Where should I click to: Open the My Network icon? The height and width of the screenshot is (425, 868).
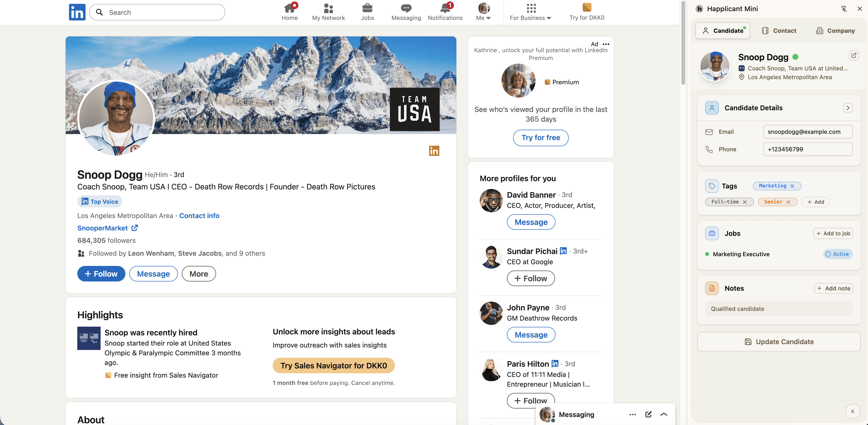pyautogui.click(x=328, y=8)
